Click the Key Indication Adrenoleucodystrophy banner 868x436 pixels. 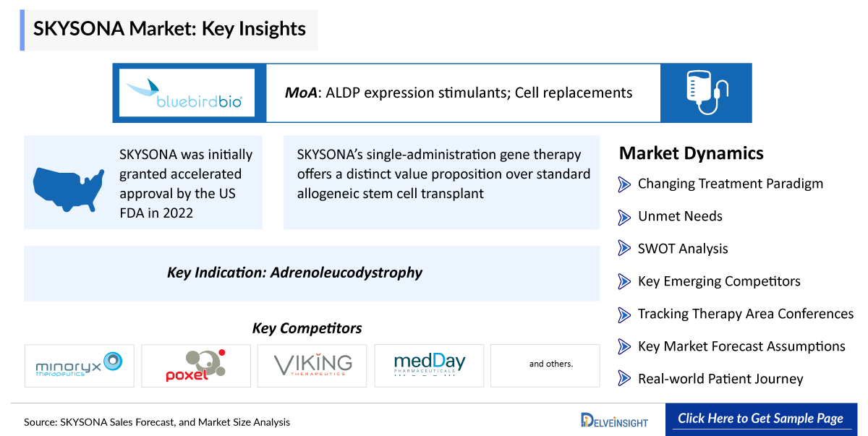click(312, 273)
